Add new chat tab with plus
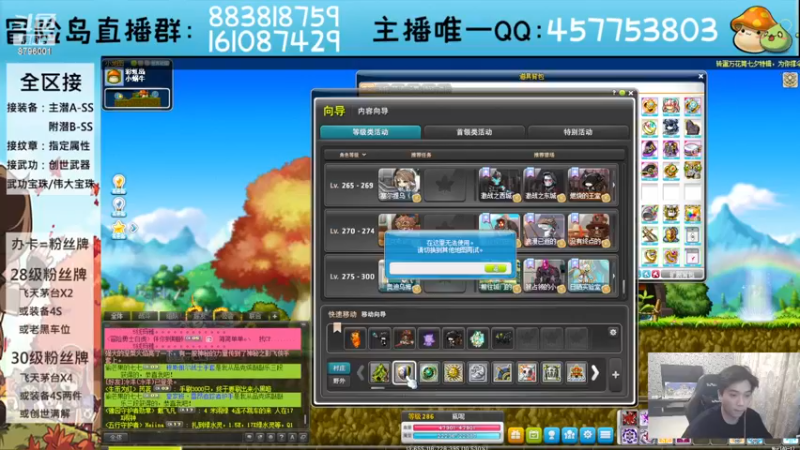 coord(275,316)
